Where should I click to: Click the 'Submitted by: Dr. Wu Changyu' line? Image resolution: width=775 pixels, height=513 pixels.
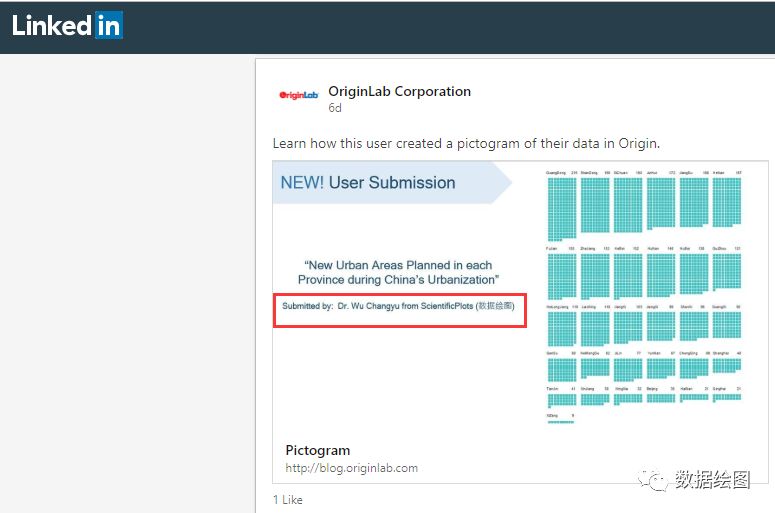click(398, 306)
